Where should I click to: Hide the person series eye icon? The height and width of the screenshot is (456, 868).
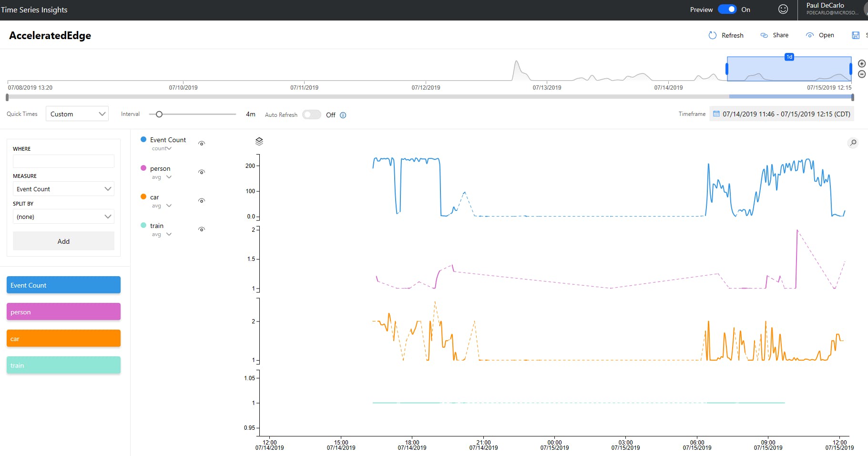(202, 172)
